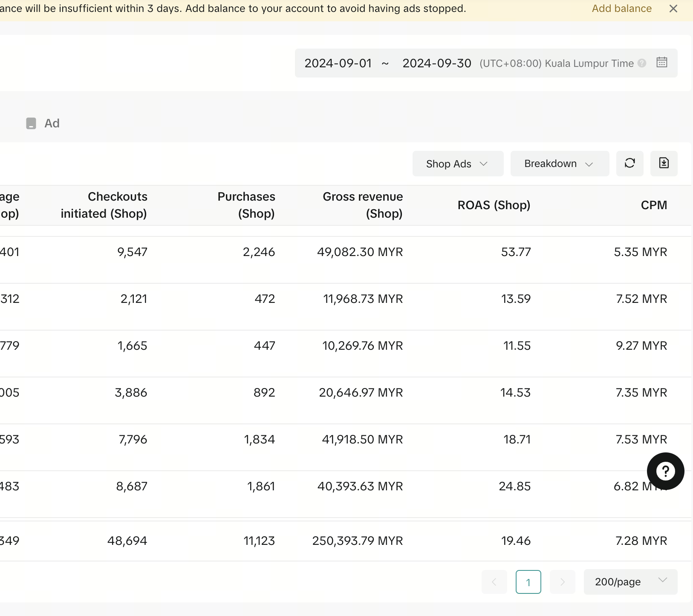
Task: Sort by CPM column header
Action: [x=654, y=205]
